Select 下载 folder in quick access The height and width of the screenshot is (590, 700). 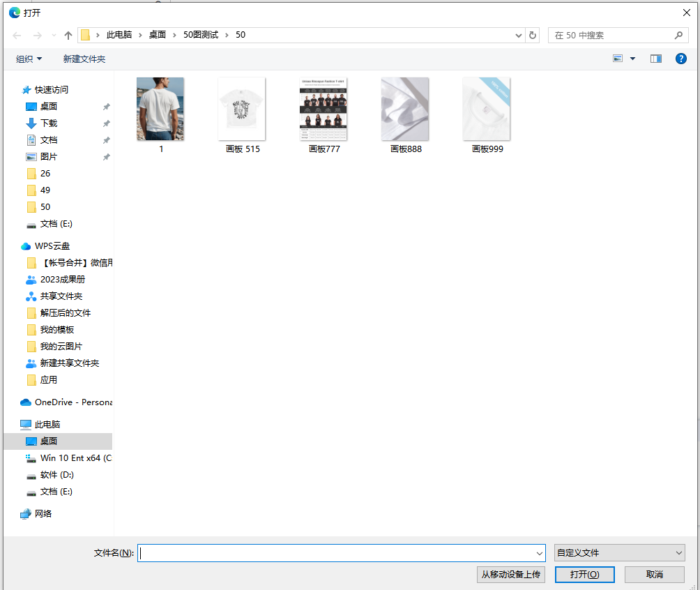pos(49,123)
